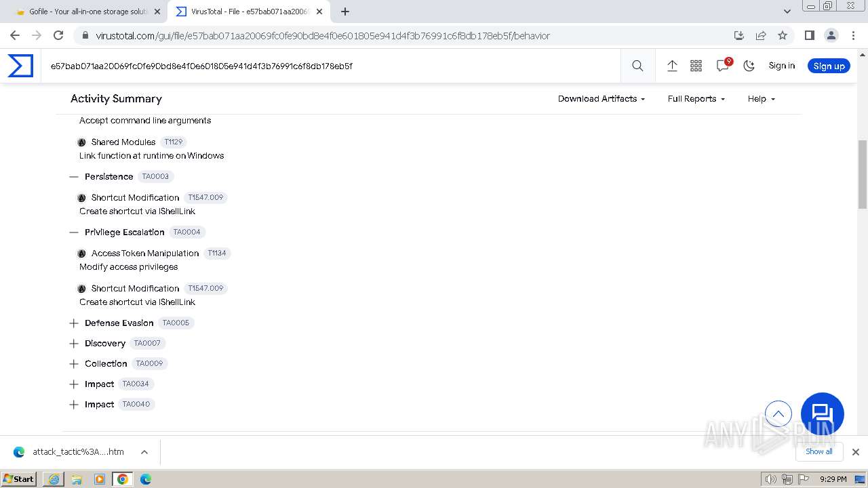
Task: Open the Download Artifacts dropdown
Action: pos(601,99)
